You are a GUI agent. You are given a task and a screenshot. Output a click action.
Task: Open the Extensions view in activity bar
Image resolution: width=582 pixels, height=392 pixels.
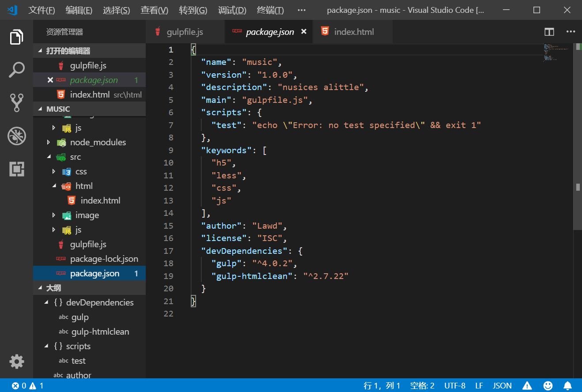click(17, 169)
